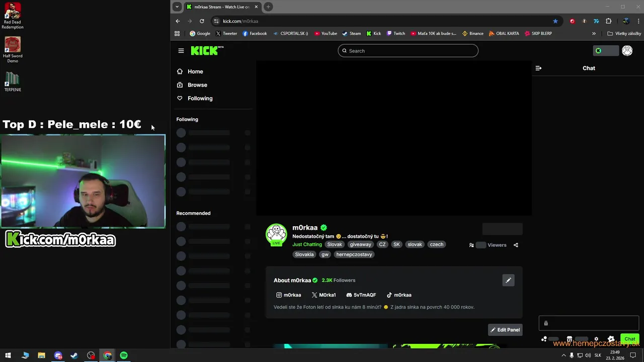
Task: Select the CZ tag
Action: coord(382,244)
